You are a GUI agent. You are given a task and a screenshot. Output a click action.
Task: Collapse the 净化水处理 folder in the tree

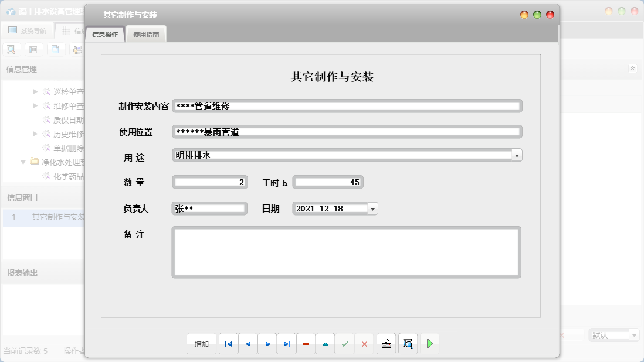click(x=23, y=162)
